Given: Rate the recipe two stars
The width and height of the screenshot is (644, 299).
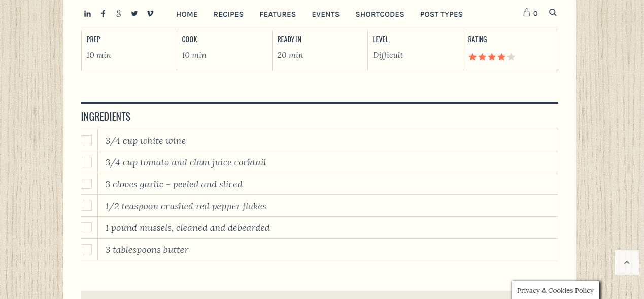Looking at the screenshot, I should 482,57.
